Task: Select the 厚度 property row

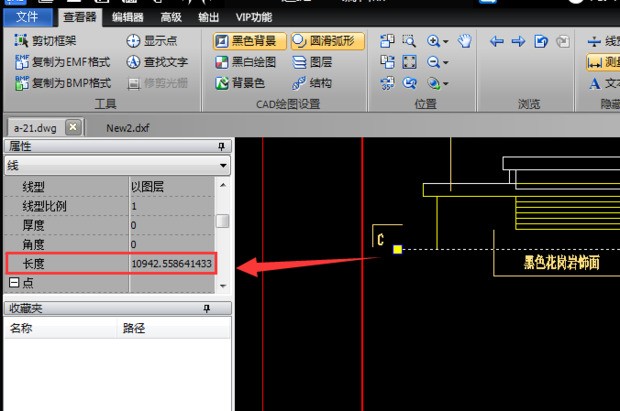Action: click(x=110, y=225)
